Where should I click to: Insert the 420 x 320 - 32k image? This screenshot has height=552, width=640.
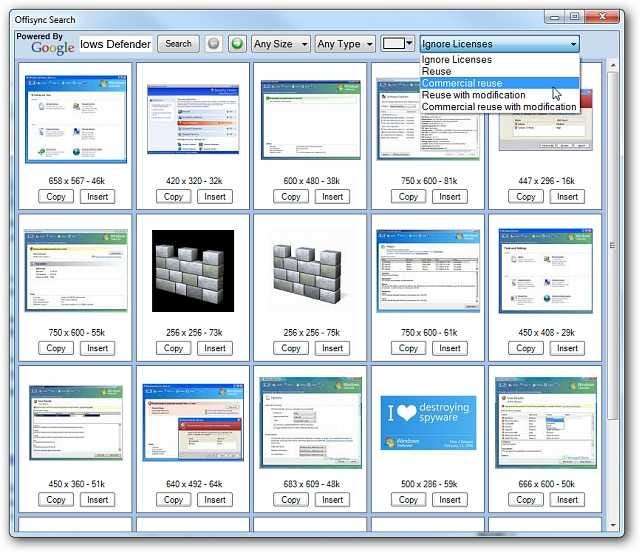[215, 197]
